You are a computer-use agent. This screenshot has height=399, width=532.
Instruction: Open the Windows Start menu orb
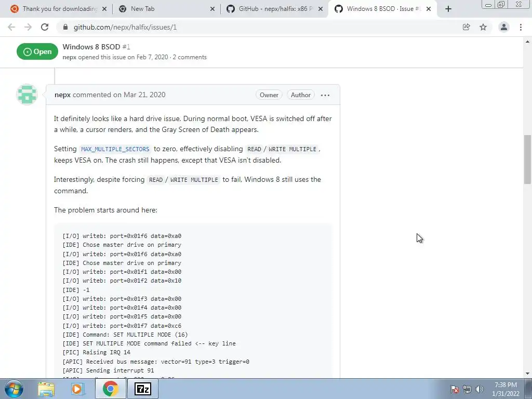click(x=14, y=389)
